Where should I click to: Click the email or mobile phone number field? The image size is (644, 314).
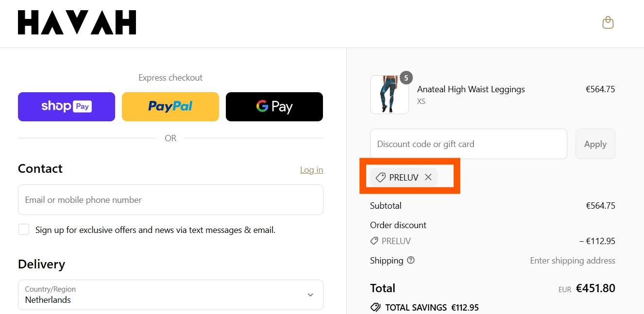[170, 199]
